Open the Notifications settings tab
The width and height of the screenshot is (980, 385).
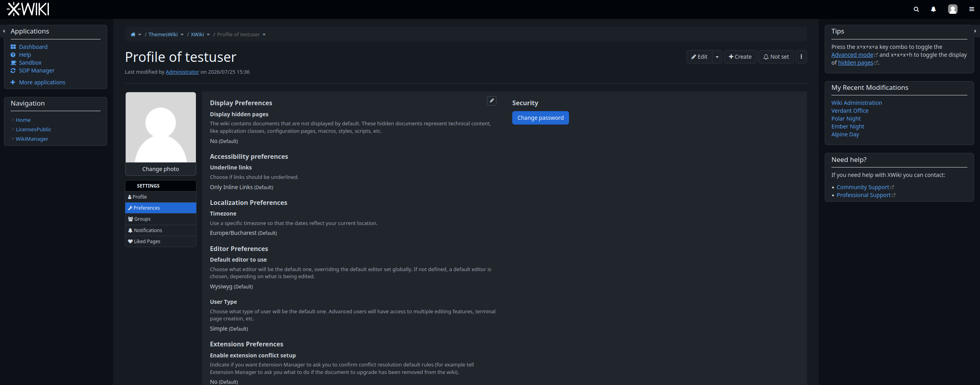point(161,231)
